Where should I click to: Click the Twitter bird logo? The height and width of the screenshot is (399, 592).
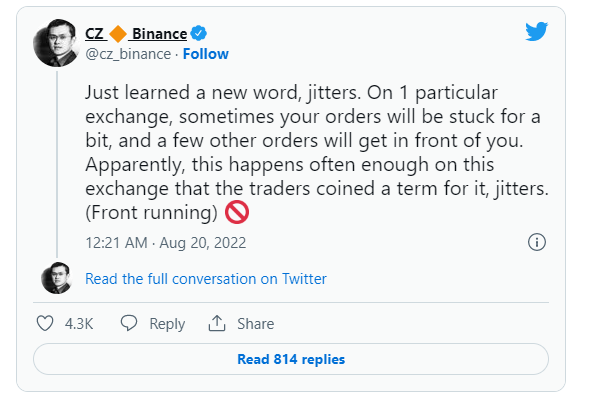[536, 31]
